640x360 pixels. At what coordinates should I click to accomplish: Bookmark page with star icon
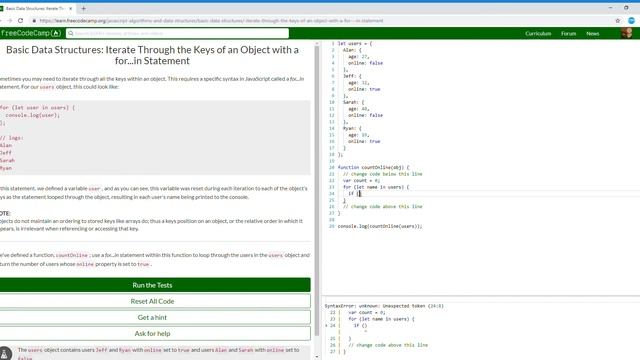[618, 20]
